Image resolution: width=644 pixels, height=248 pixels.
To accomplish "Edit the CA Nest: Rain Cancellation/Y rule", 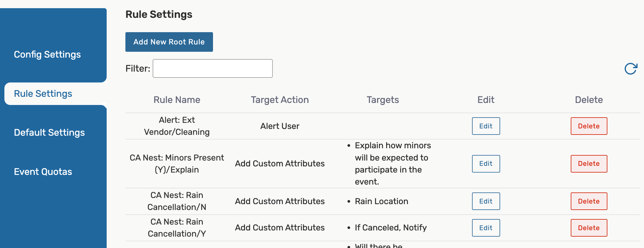I will click(x=486, y=228).
